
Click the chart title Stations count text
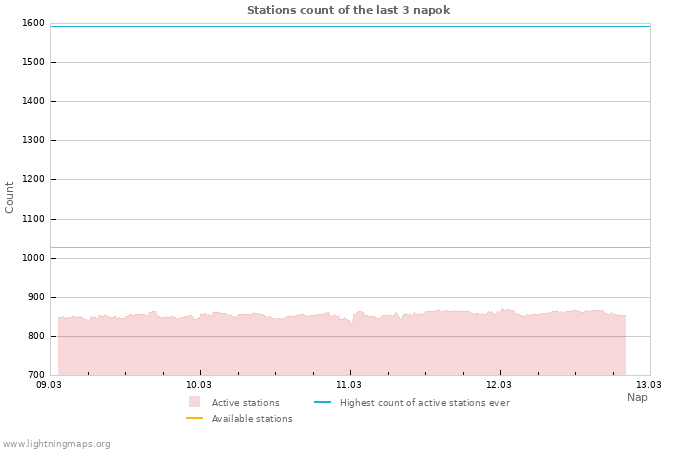click(348, 10)
